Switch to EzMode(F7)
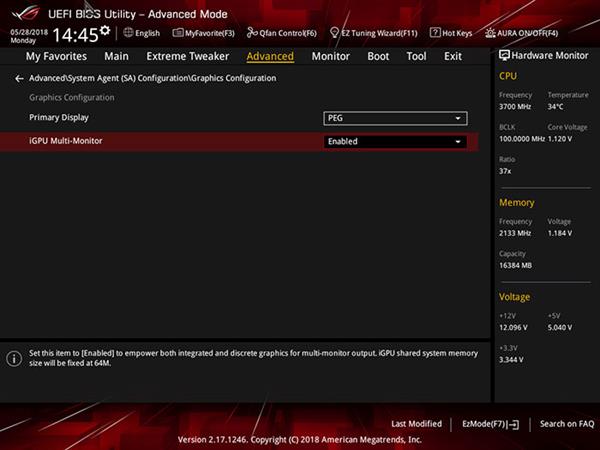 click(485, 424)
